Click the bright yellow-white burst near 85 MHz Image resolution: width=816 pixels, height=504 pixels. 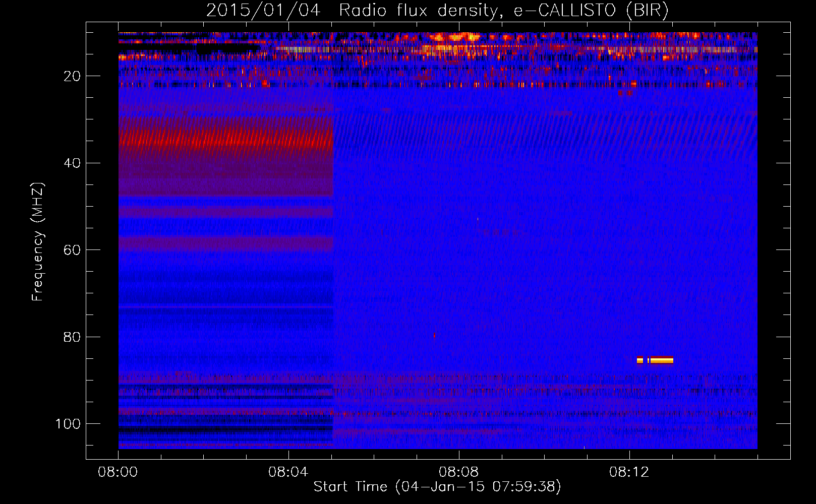pyautogui.click(x=655, y=360)
